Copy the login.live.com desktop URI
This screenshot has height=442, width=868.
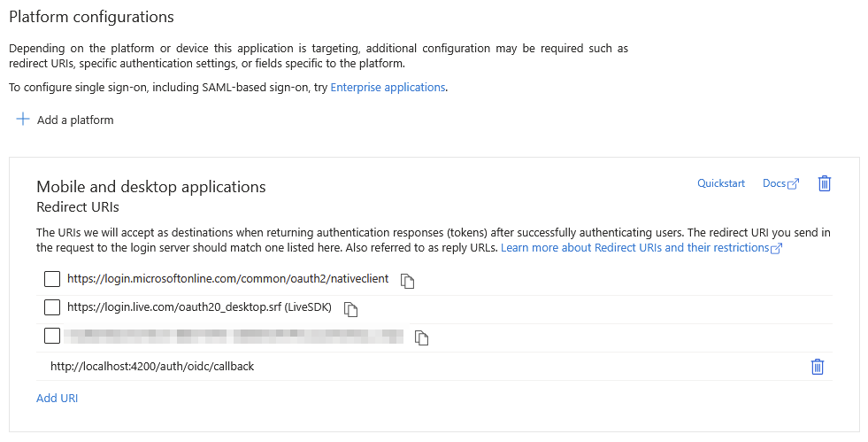(x=350, y=309)
